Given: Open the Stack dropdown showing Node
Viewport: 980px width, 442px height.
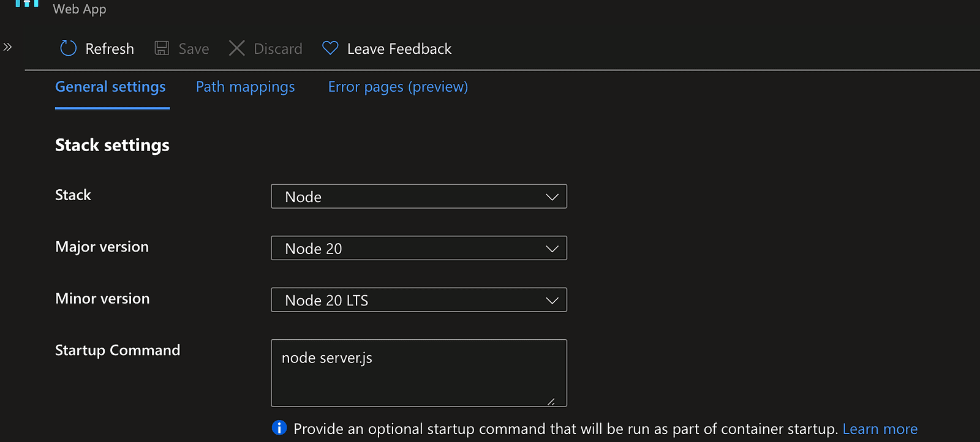Looking at the screenshot, I should tap(418, 197).
